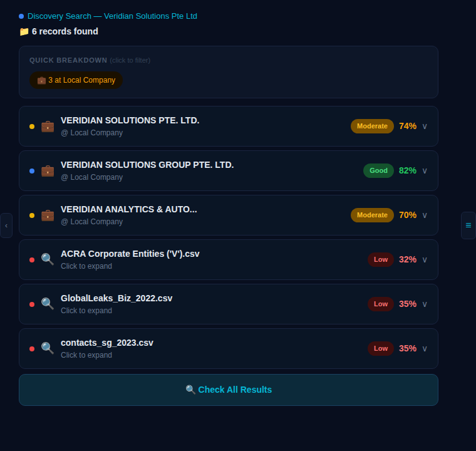Viewport: 476px width, 451px height.
Task: Open the right-side hamburger menu panel
Action: [x=468, y=225]
